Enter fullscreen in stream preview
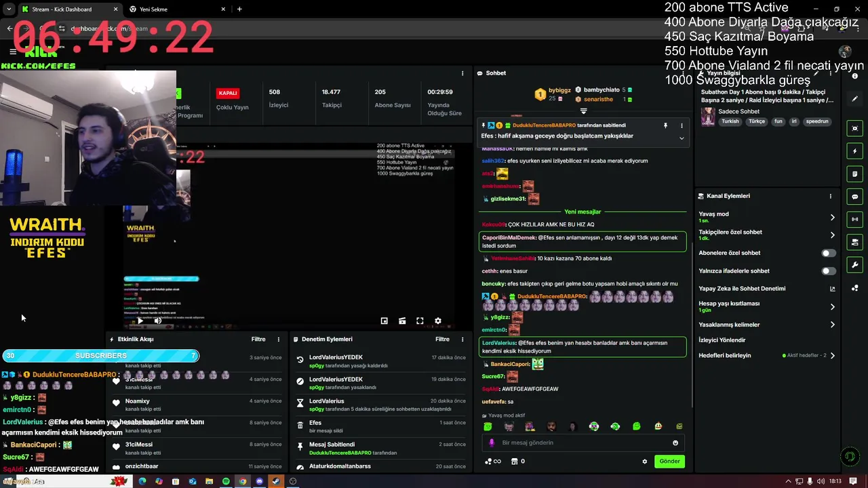Viewport: 868px width, 488px height. [420, 321]
